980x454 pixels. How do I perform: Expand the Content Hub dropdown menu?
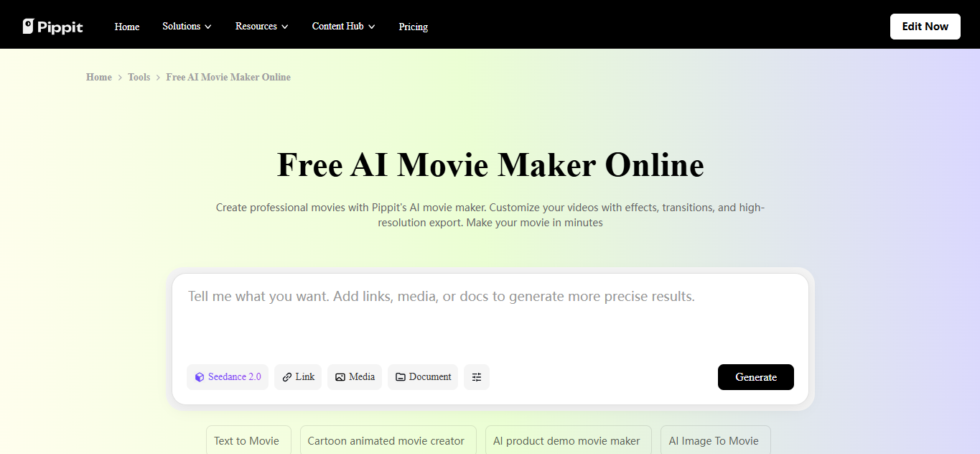343,27
